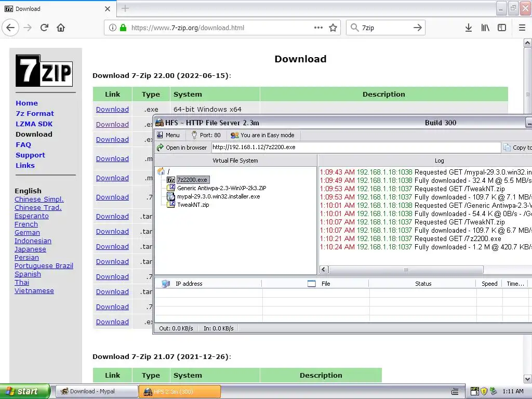The image size is (532, 399).
Task: Click Download link for 64-bit Windows x64
Action: 112,109
